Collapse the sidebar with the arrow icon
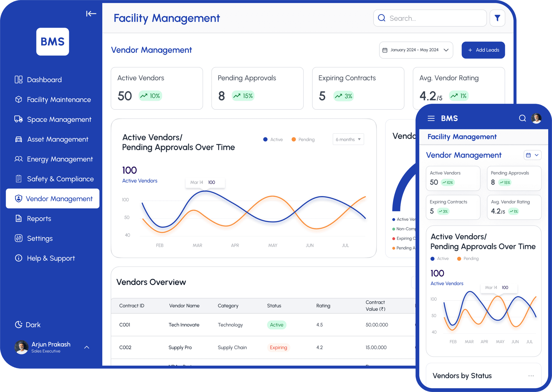552x392 pixels. (91, 13)
